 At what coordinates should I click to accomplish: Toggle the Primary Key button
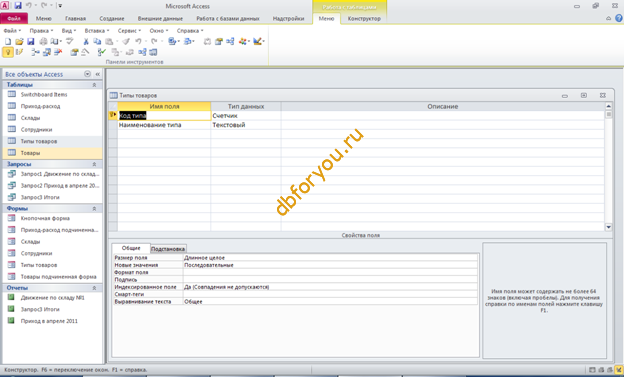click(8, 52)
